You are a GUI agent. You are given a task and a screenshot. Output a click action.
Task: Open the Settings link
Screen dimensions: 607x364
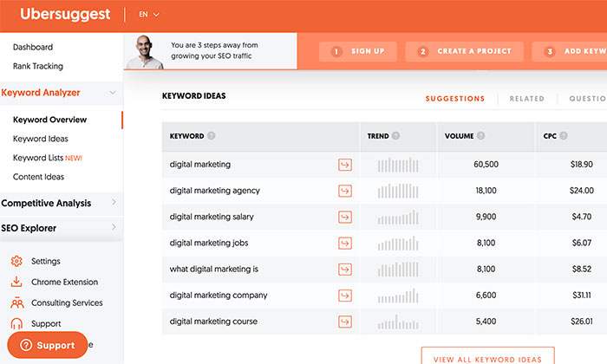point(46,261)
